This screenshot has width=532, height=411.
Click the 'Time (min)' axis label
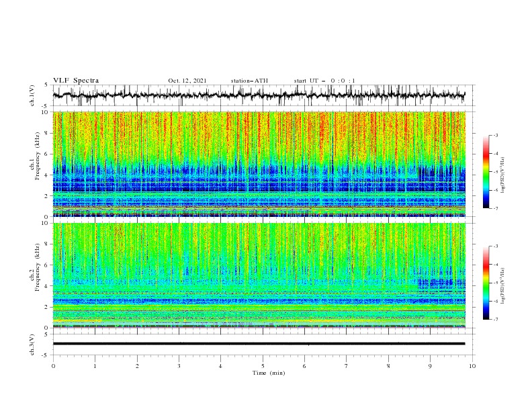click(x=269, y=373)
